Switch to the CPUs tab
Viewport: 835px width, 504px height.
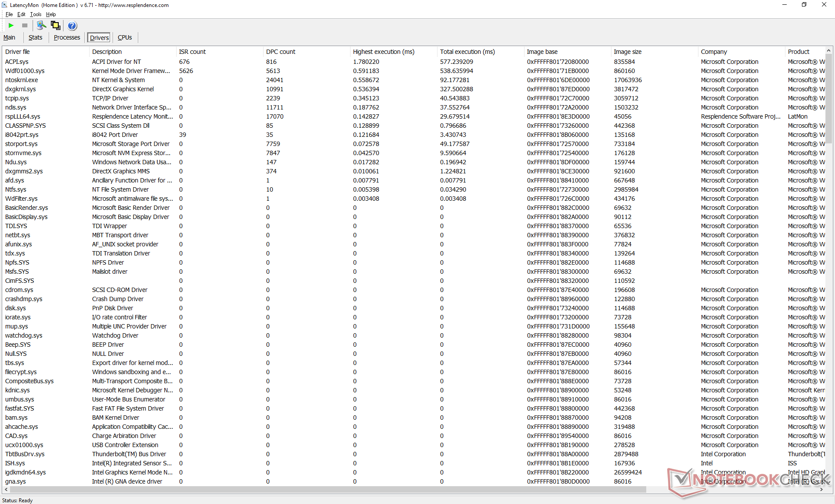[x=125, y=37]
